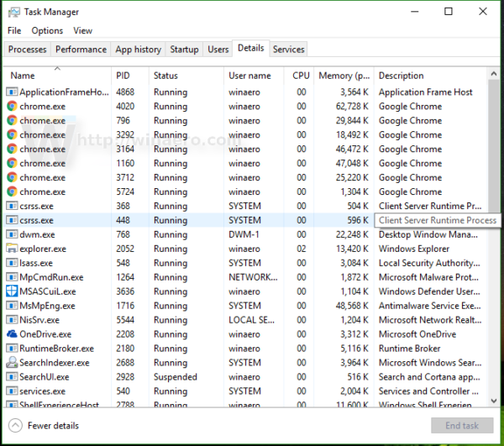The height and width of the screenshot is (446, 504).
Task: Click the Runtime Broker description
Action: click(410, 349)
